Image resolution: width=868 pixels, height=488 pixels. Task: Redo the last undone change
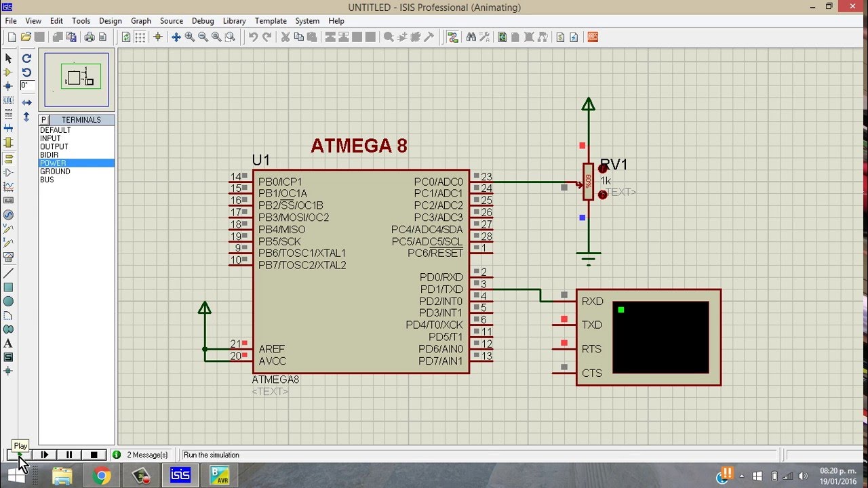click(267, 37)
